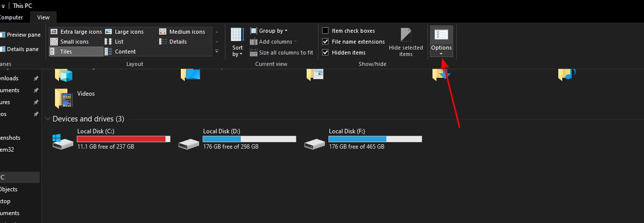Collapse the Devices and drives section
This screenshot has width=644, height=223.
(48, 119)
